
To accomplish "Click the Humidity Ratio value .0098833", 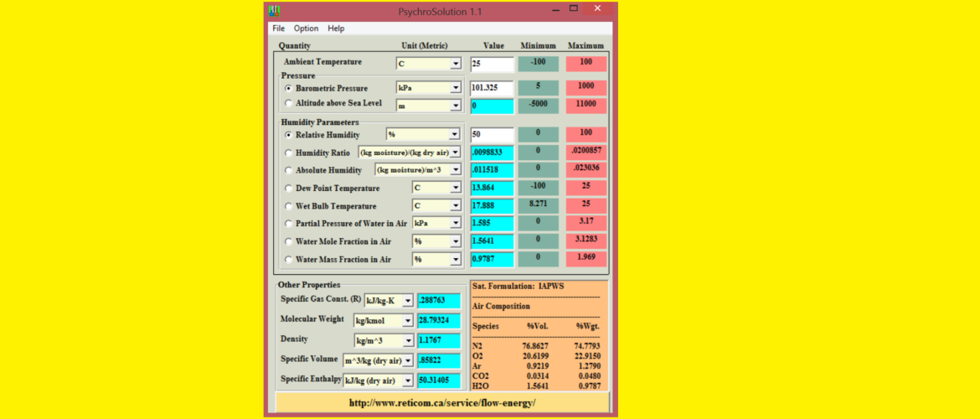I will [x=492, y=153].
